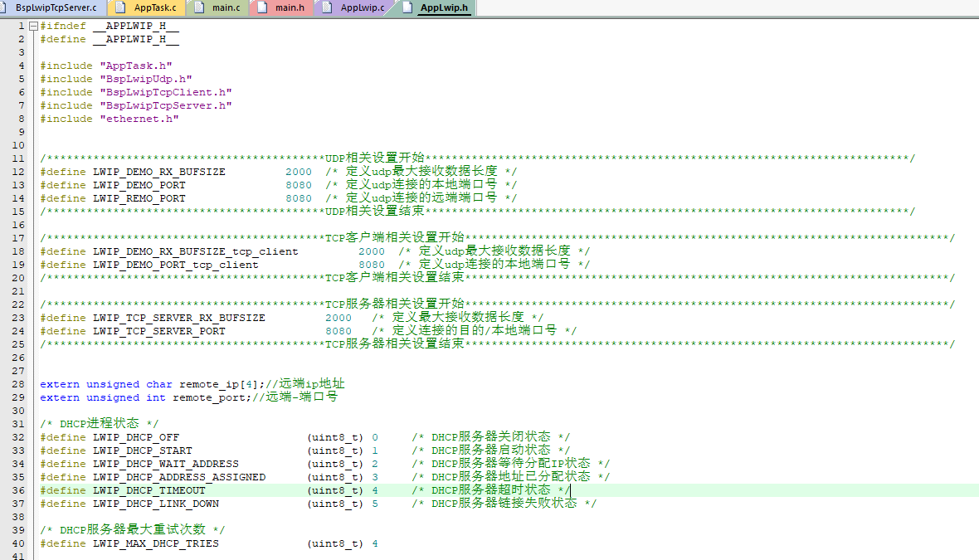Click the "ethernet.h" include string

[139, 119]
